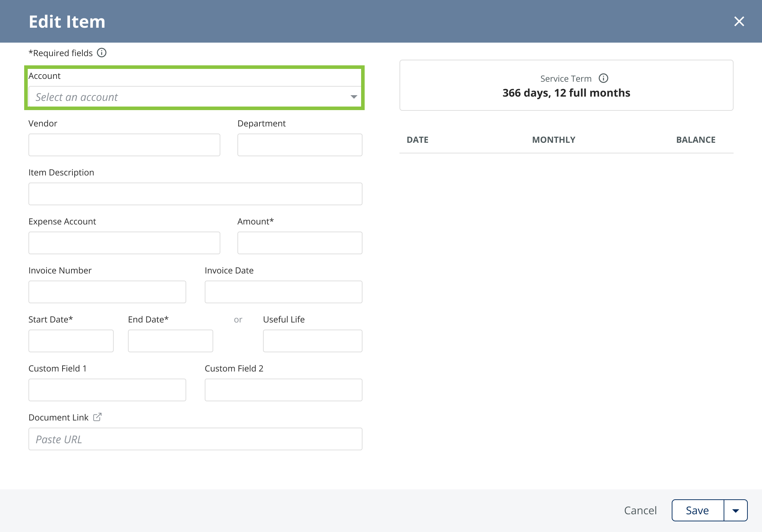Click the Save button
This screenshot has width=762, height=532.
(x=698, y=510)
